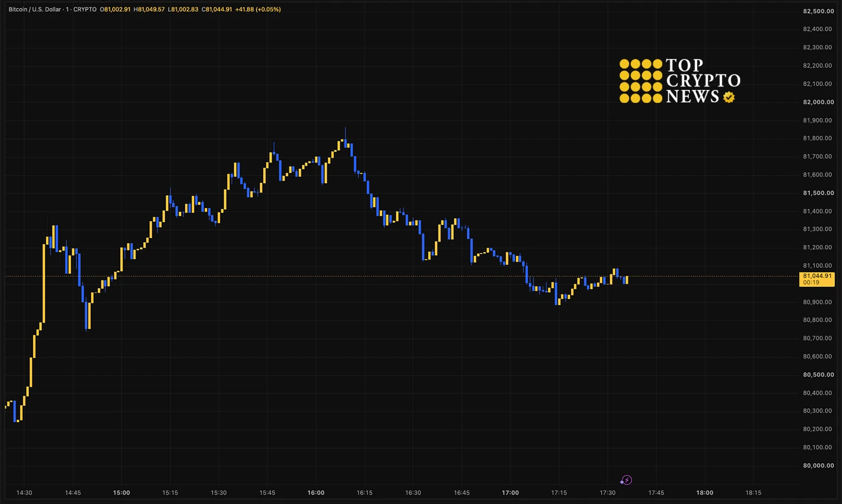Click the 82,000.00 price axis label
The height and width of the screenshot is (504, 842).
click(818, 102)
